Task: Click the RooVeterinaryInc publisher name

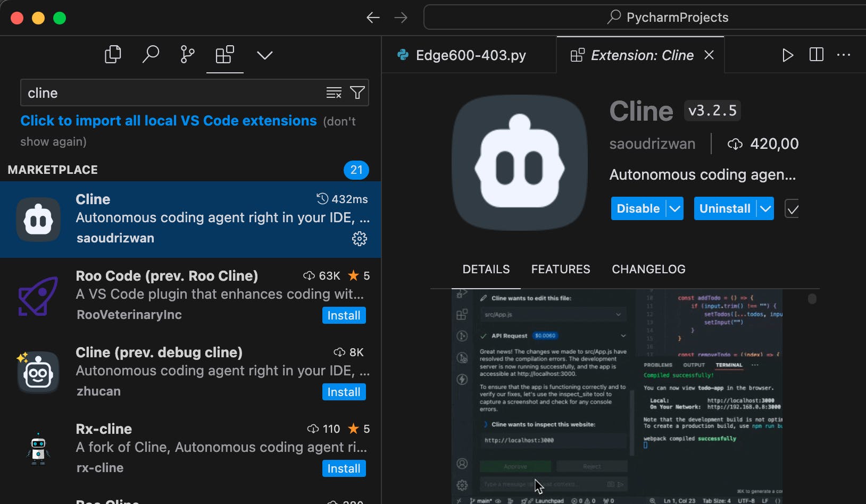Action: coord(129,315)
